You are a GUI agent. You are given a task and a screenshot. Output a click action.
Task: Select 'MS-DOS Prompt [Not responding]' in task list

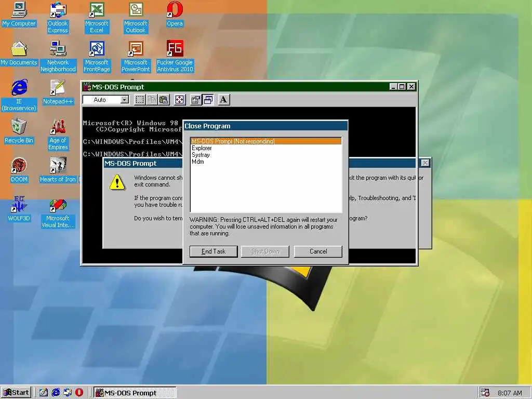(266, 141)
